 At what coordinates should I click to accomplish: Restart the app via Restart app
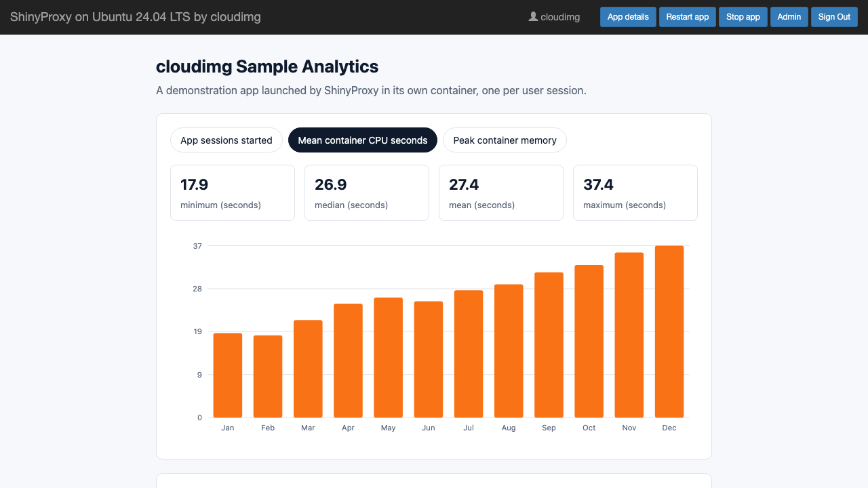(x=688, y=17)
